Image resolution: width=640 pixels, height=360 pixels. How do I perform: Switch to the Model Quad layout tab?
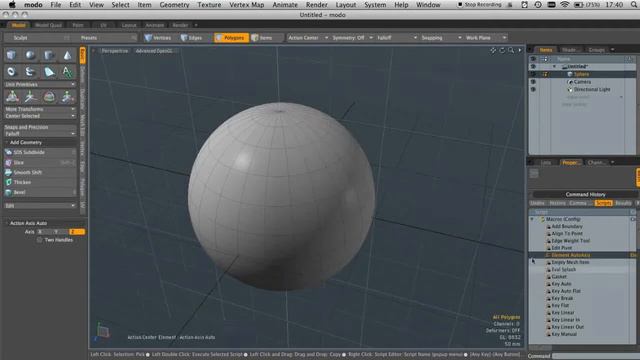[x=48, y=25]
